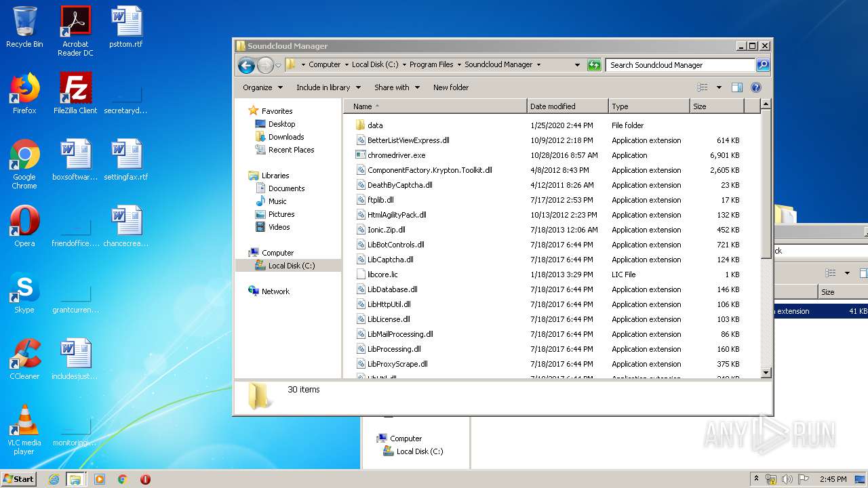Select the Music library
The width and height of the screenshot is (868, 488).
pos(277,201)
